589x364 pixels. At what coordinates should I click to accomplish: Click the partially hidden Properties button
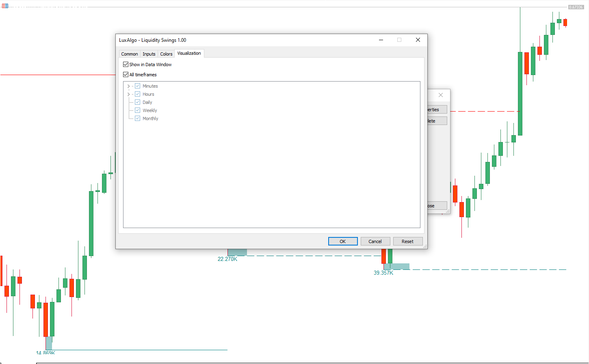coord(437,110)
